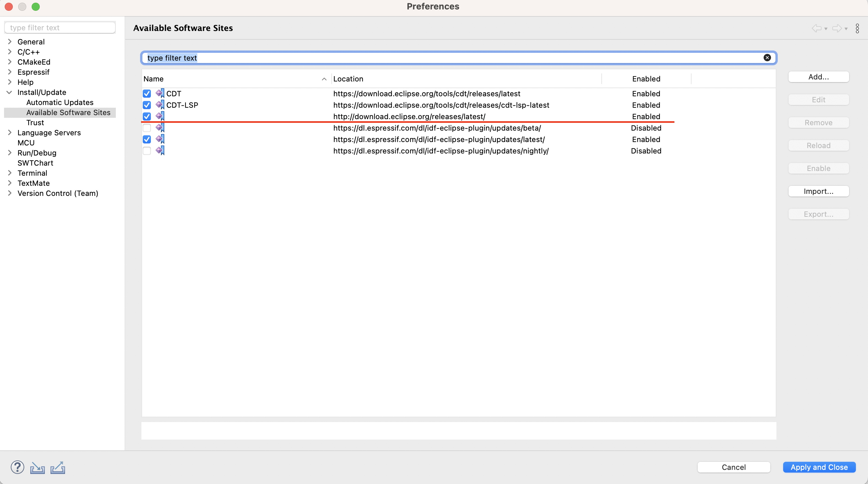The width and height of the screenshot is (868, 484).
Task: Open the three-dot view menu icon
Action: coord(857,28)
